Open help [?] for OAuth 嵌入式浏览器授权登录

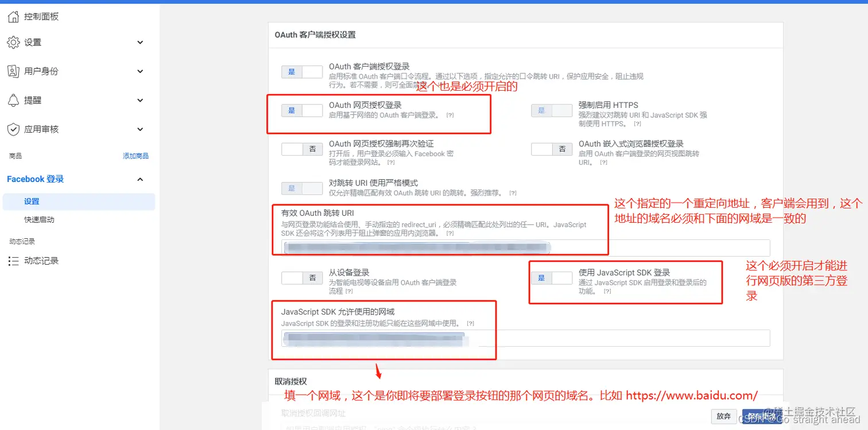click(603, 163)
